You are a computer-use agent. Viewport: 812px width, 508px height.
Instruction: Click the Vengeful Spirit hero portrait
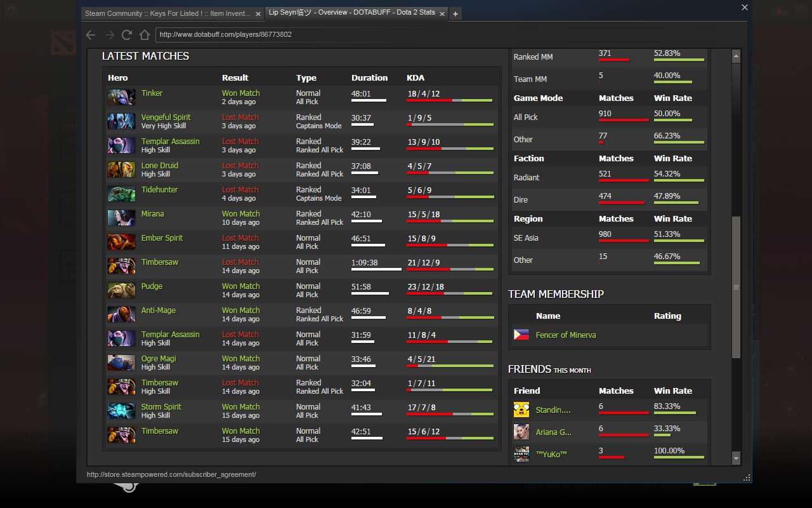(121, 121)
